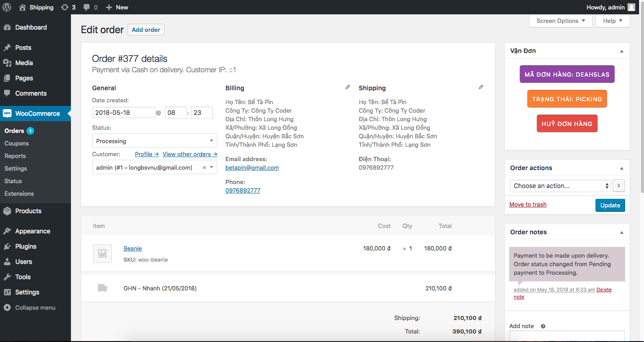Open the updates icon showing 3
Viewport: 644px width, 342px height.
coord(68,7)
